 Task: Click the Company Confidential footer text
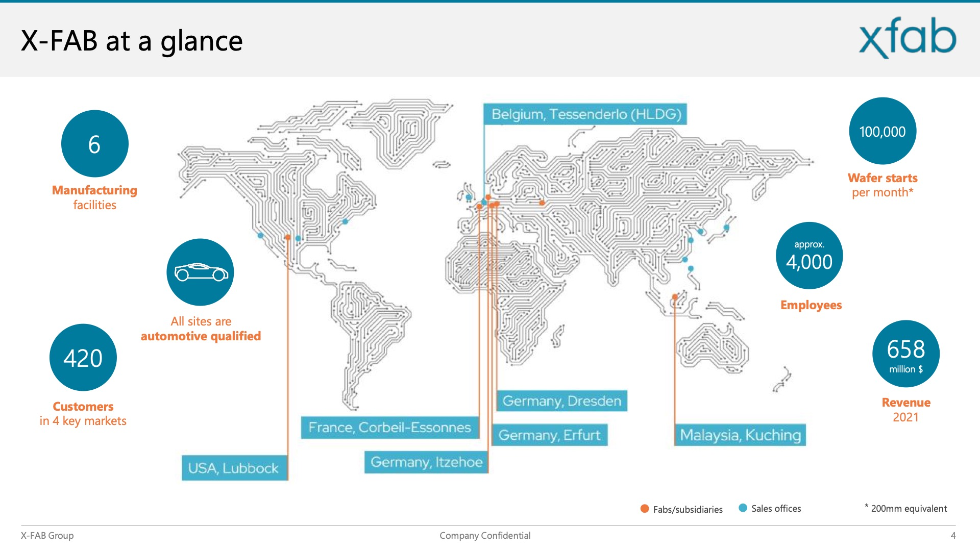485,535
